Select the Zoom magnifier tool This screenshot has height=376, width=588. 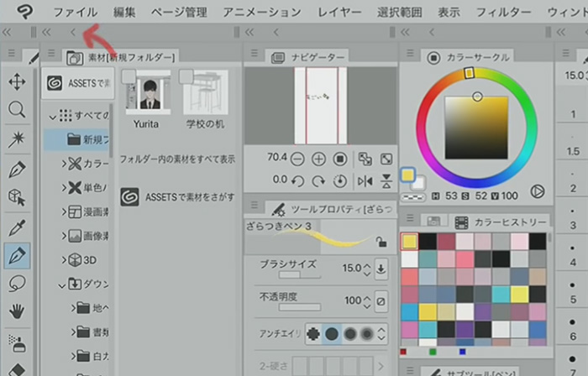pyautogui.click(x=16, y=110)
